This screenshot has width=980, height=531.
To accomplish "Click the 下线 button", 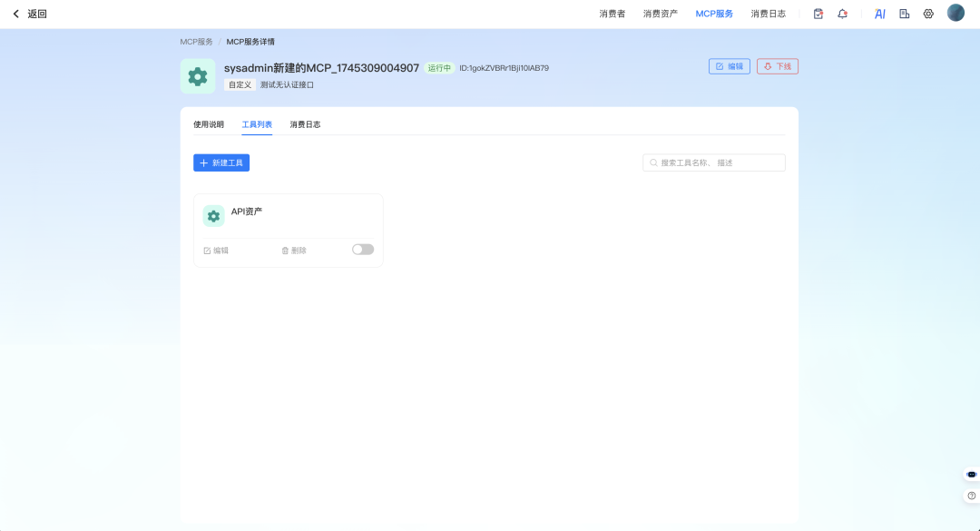I will pos(778,66).
